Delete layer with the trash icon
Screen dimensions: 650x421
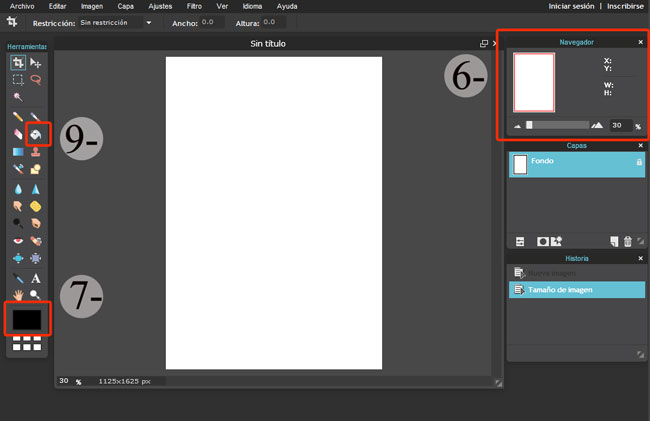pyautogui.click(x=628, y=241)
